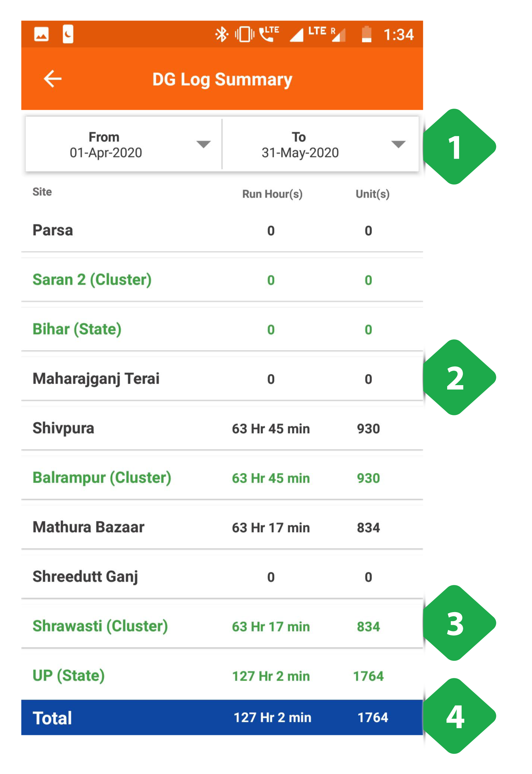The width and height of the screenshot is (532, 774).
Task: Open the Saran 2 (Cluster) row
Action: click(222, 280)
